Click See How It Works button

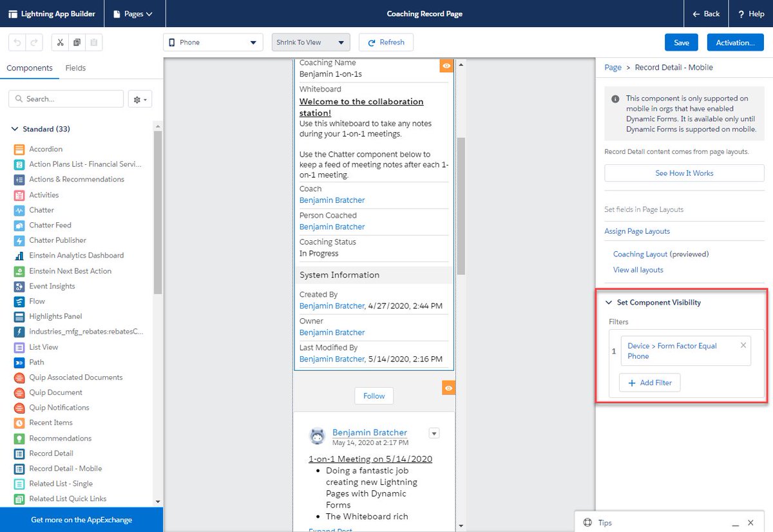[684, 173]
